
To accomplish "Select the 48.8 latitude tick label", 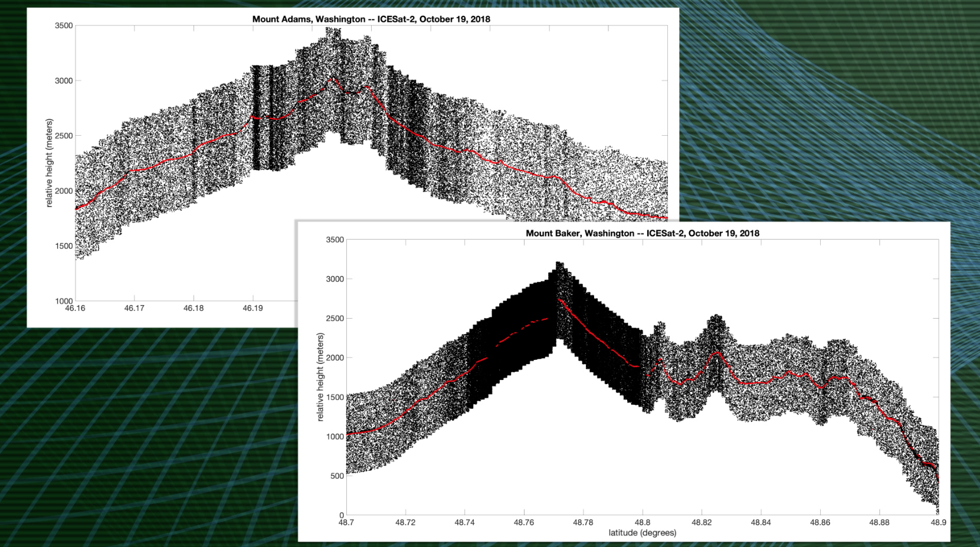I will coord(642,522).
